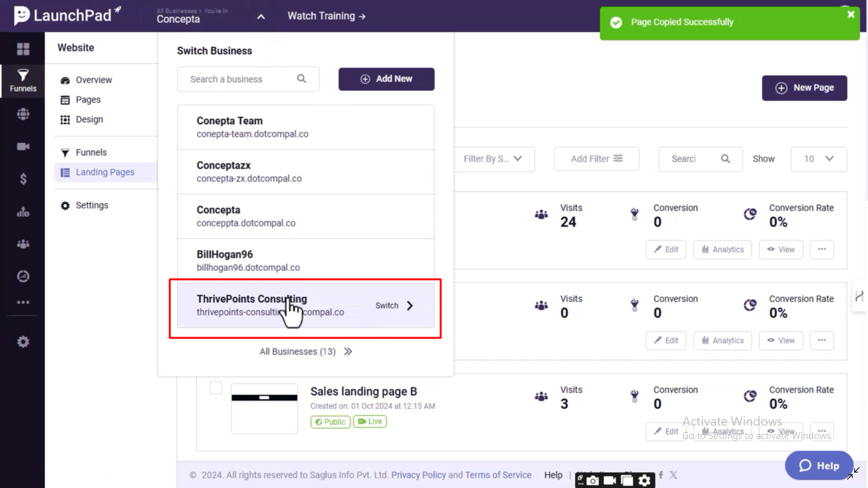The width and height of the screenshot is (868, 488).
Task: Open the video camera icon in the sidebar
Action: [x=23, y=146]
